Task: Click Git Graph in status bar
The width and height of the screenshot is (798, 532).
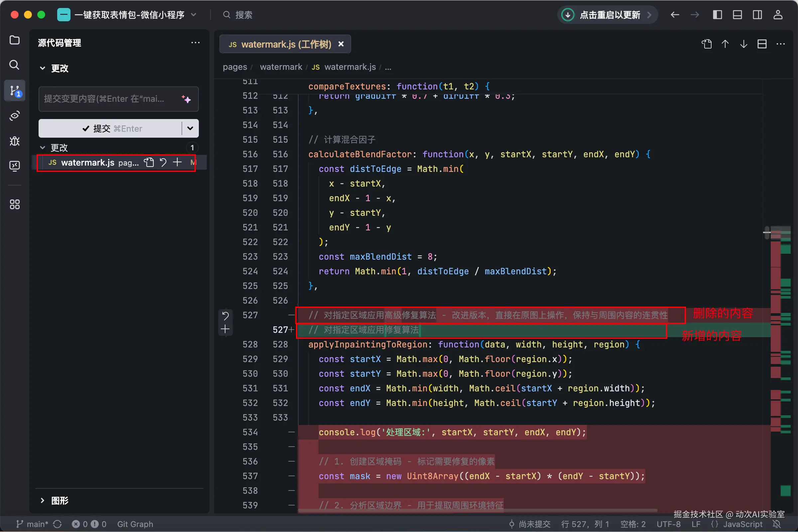Action: [x=135, y=524]
